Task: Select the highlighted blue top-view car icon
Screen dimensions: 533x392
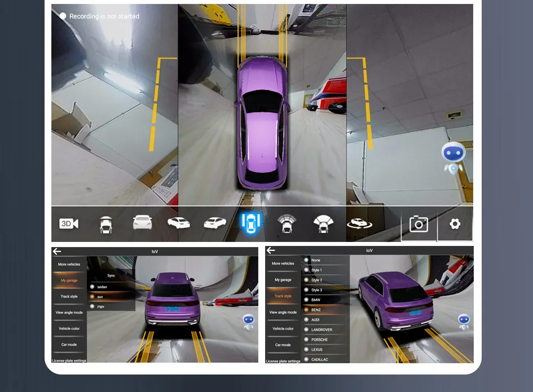Action: 250,223
